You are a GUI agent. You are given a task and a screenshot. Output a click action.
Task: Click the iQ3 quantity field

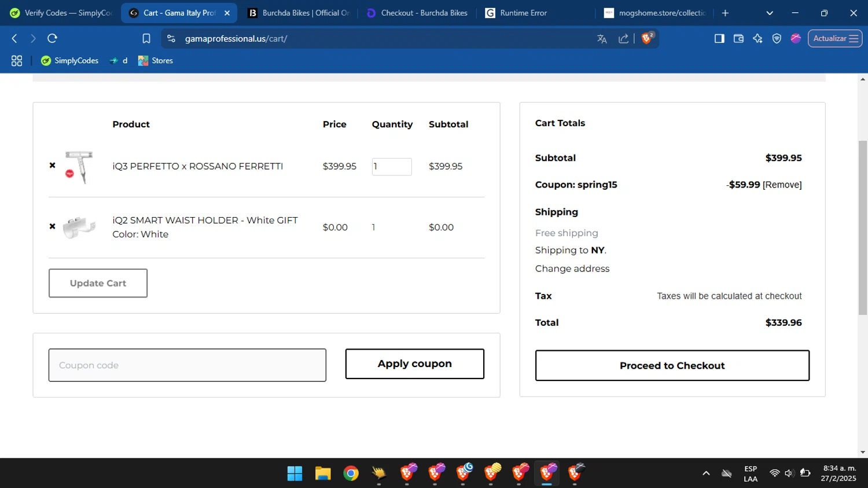pos(392,167)
